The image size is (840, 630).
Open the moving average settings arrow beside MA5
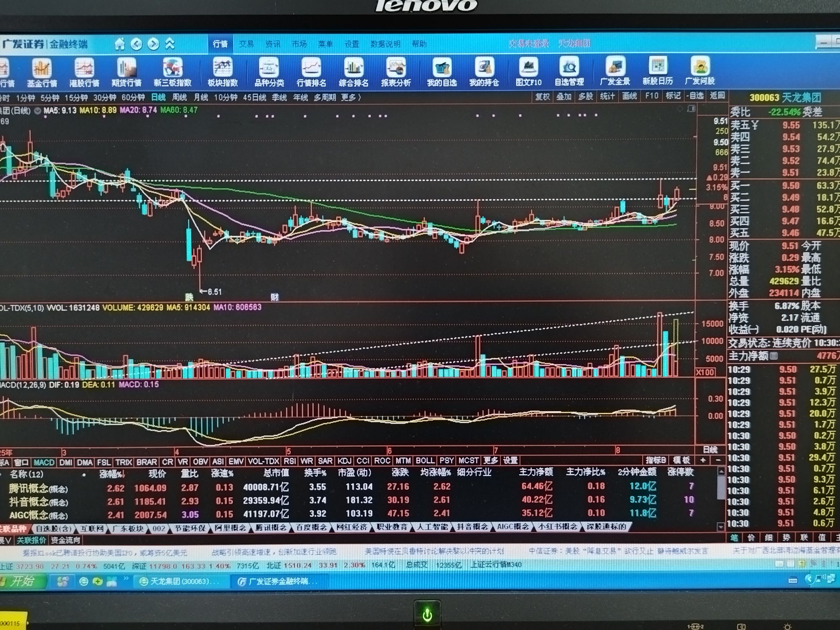click(37, 111)
